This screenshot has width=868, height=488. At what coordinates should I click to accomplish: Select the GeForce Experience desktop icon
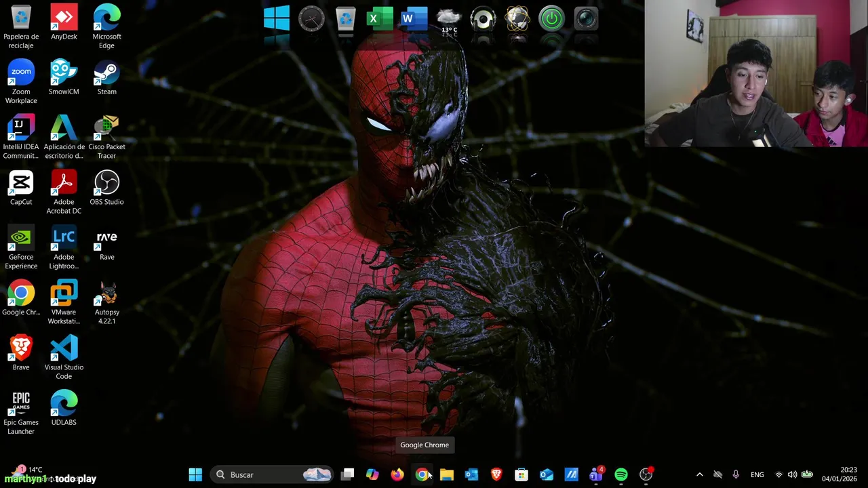coord(21,248)
